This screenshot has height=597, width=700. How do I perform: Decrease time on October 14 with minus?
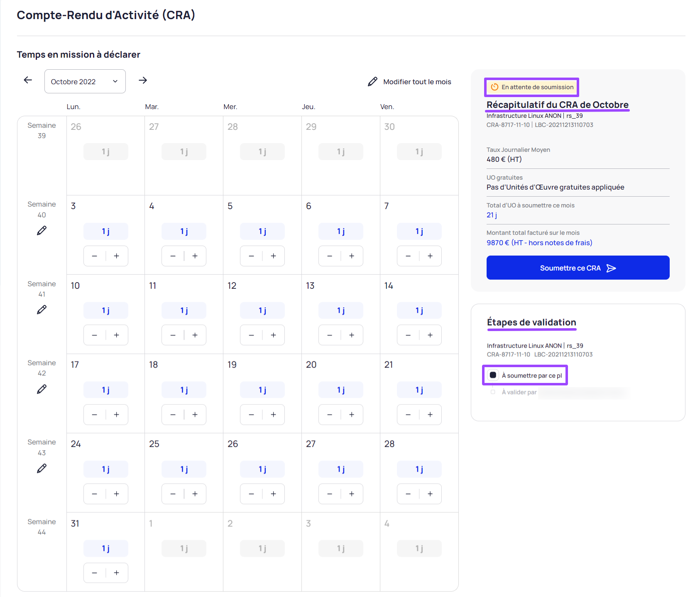click(408, 335)
